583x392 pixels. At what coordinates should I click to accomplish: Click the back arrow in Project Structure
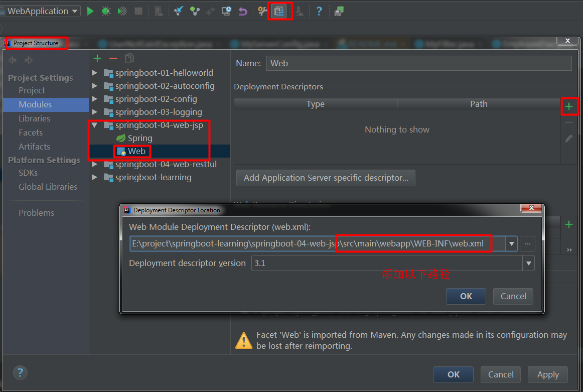pyautogui.click(x=12, y=60)
